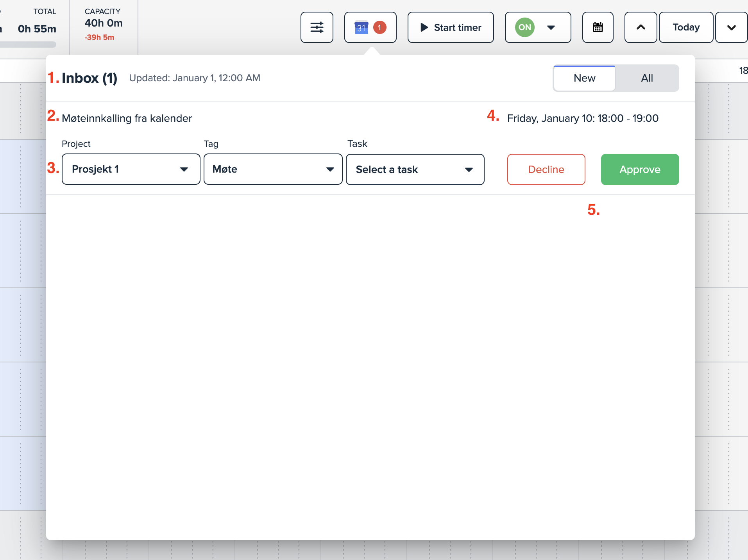748x560 pixels.
Task: Click the Møteinnkalling fra kalender entry title
Action: click(127, 118)
